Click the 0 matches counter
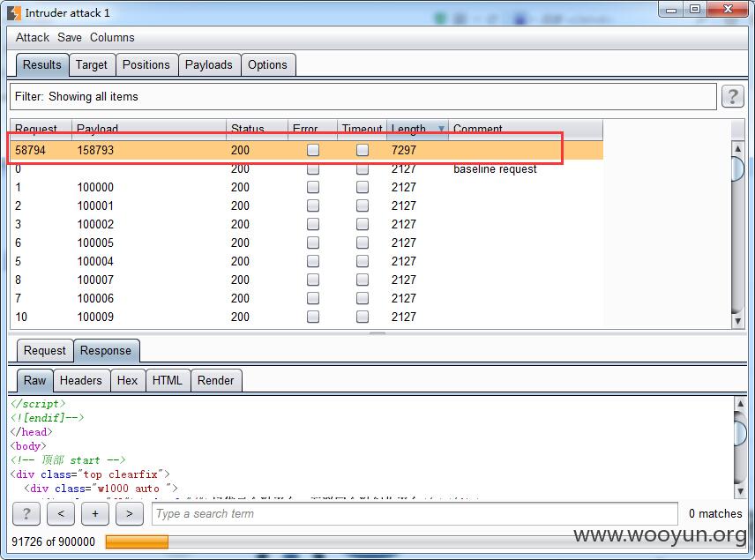The width and height of the screenshot is (755, 560). pyautogui.click(x=715, y=514)
